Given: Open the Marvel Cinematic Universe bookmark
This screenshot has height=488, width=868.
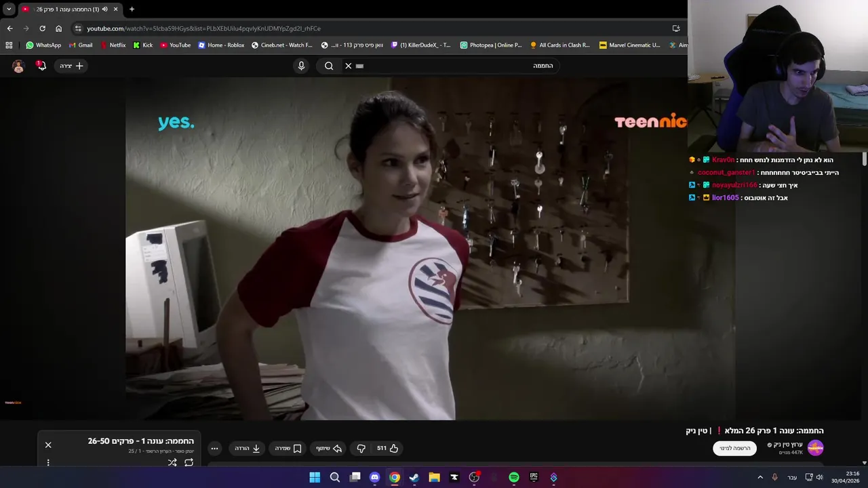Looking at the screenshot, I should click(630, 45).
